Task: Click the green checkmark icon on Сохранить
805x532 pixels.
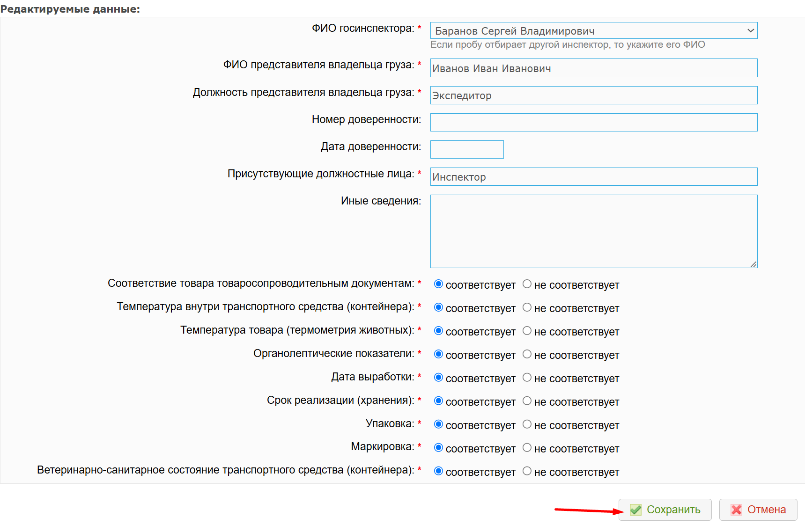Action: pyautogui.click(x=635, y=510)
